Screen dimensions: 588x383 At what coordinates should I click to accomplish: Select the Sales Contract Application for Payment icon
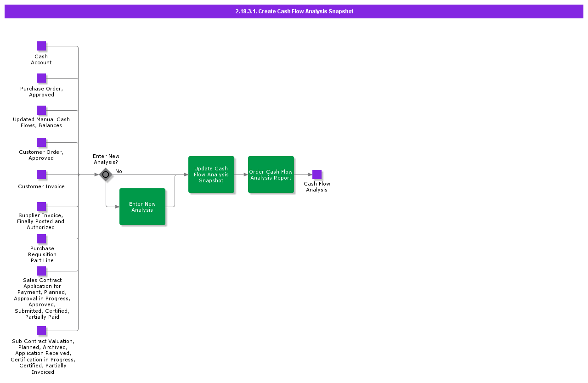(x=41, y=271)
